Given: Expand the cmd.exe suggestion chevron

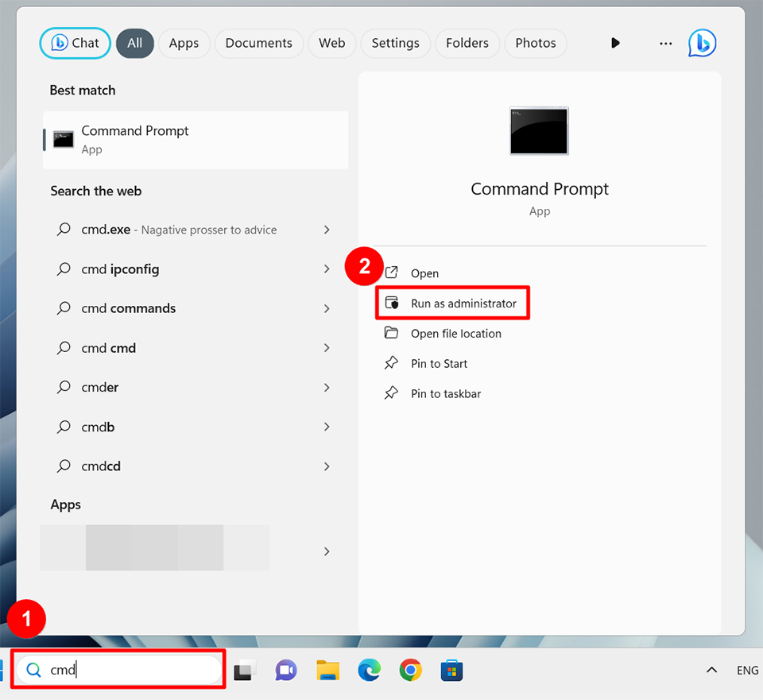Looking at the screenshot, I should [327, 230].
